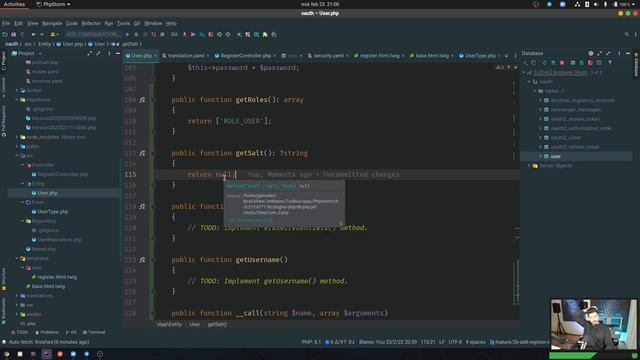Click the Debug bug icon in toolbar
This screenshot has height=360, width=640.
(x=136, y=34)
